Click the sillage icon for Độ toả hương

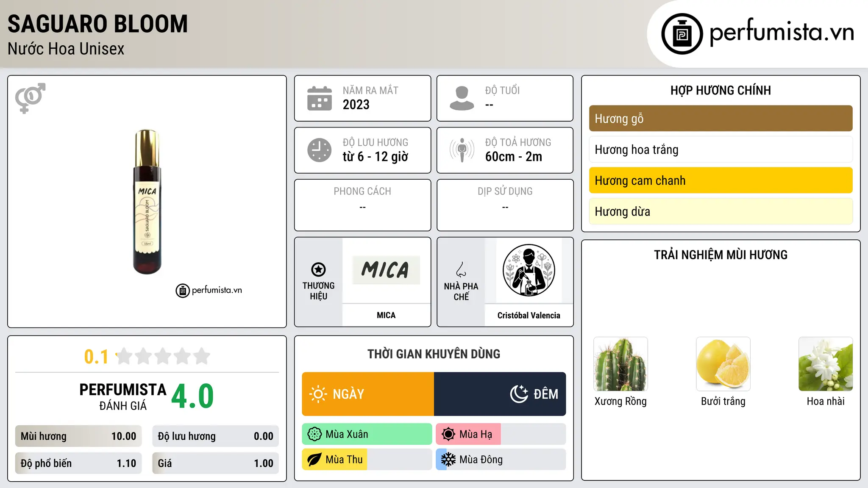pos(462,150)
